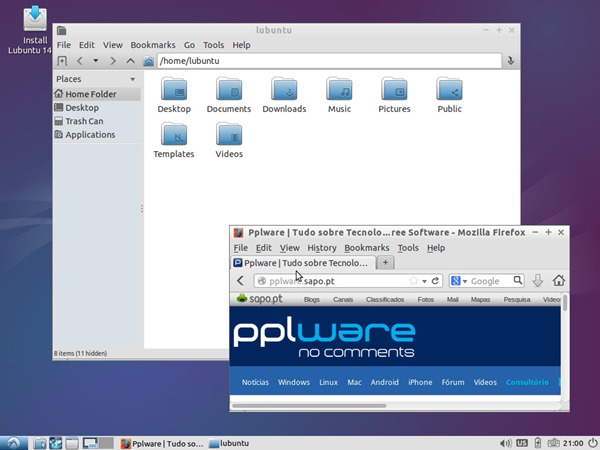Open the Install Lubuntu 14 desktop icon

point(31,30)
